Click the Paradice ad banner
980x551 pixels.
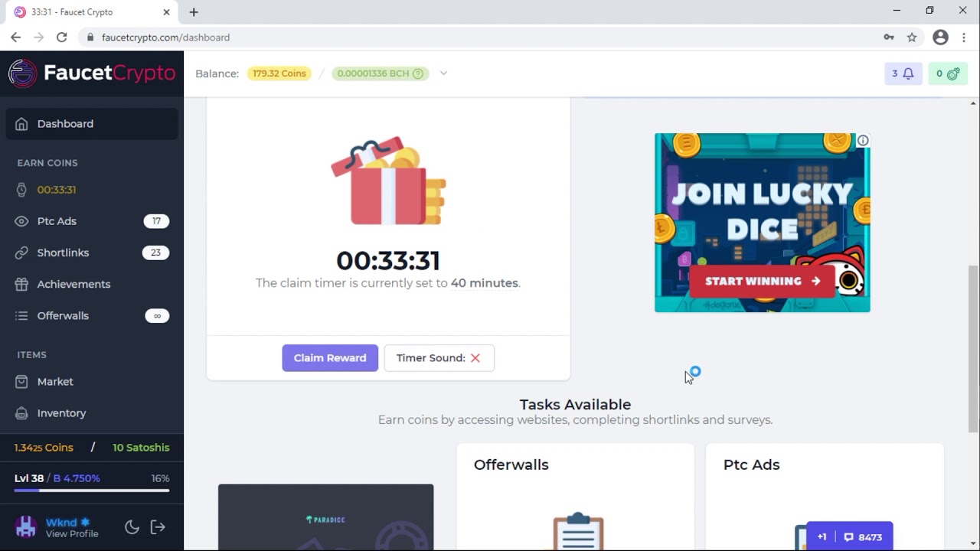tap(325, 517)
